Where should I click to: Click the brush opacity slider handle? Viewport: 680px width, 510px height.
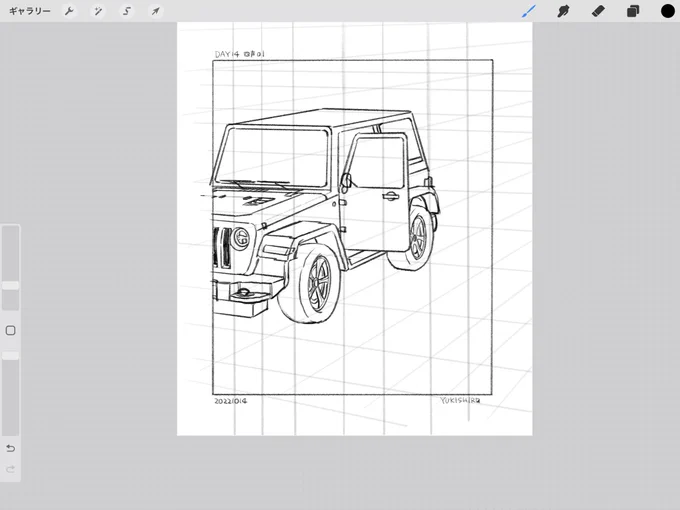[x=10, y=356]
